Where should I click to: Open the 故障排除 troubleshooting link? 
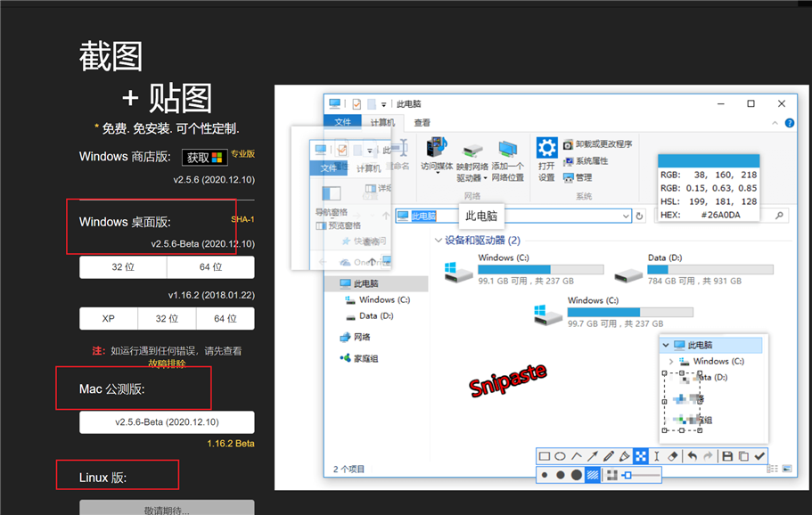click(x=167, y=364)
